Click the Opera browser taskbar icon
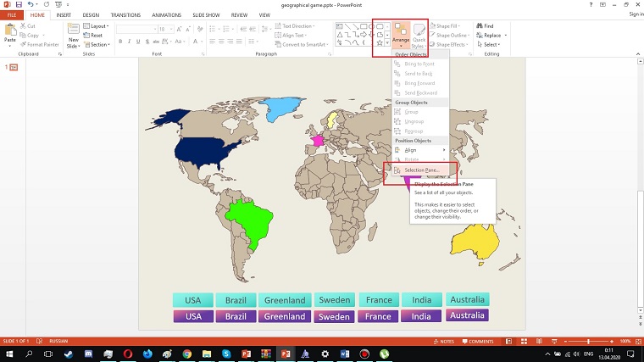This screenshot has width=644, height=362. pyautogui.click(x=128, y=353)
